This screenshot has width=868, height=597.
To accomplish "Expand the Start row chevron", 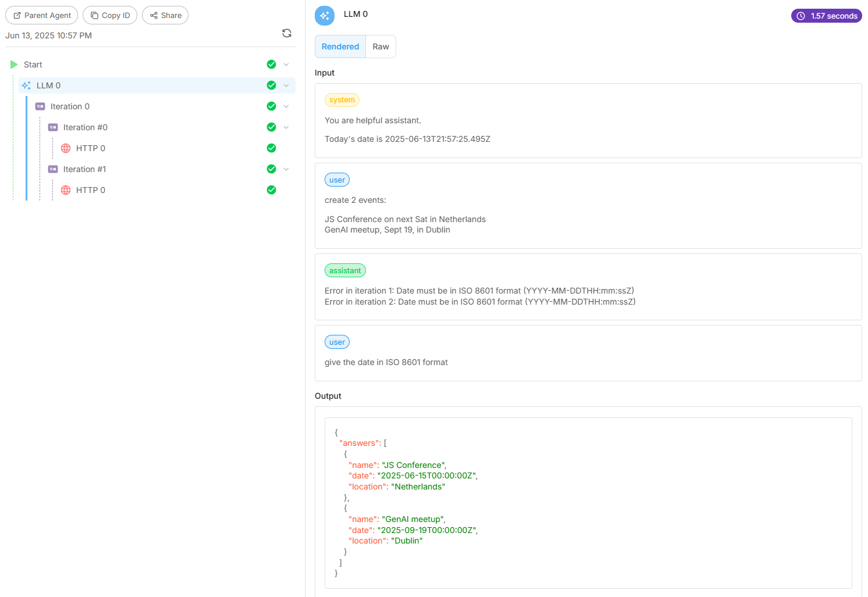I will pyautogui.click(x=286, y=65).
